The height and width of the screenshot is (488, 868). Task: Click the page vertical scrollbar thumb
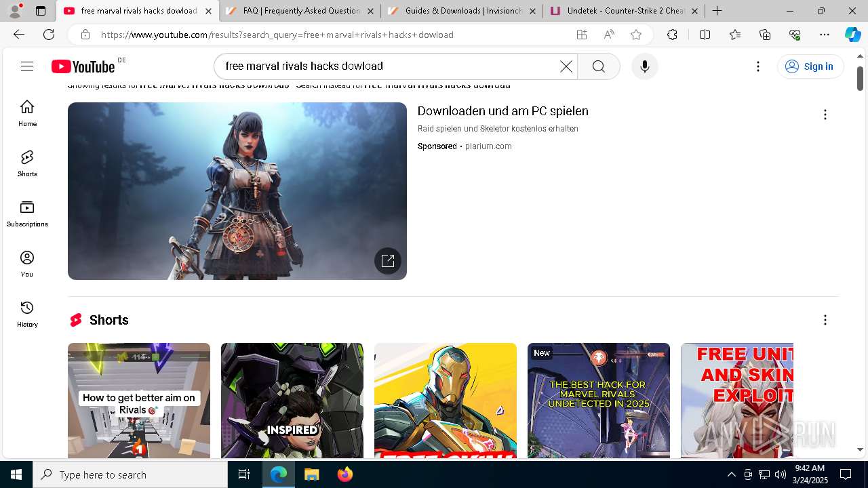tap(860, 79)
